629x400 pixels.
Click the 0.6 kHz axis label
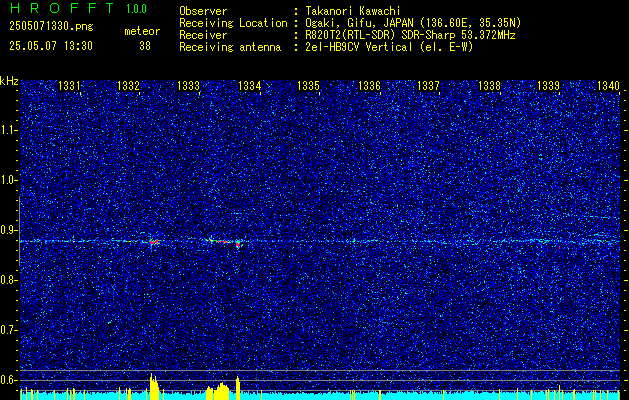(x=9, y=380)
